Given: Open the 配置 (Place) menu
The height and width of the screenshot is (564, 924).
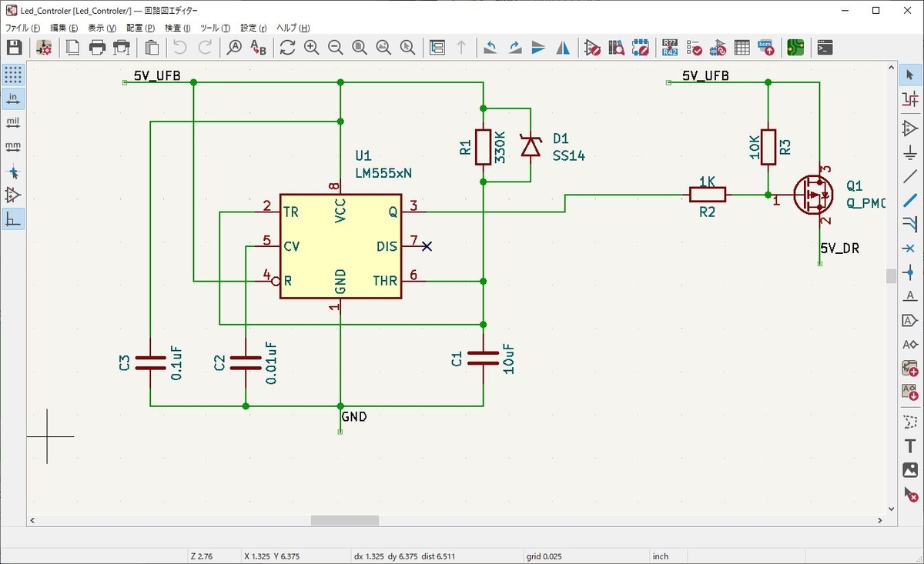Looking at the screenshot, I should (x=140, y=28).
